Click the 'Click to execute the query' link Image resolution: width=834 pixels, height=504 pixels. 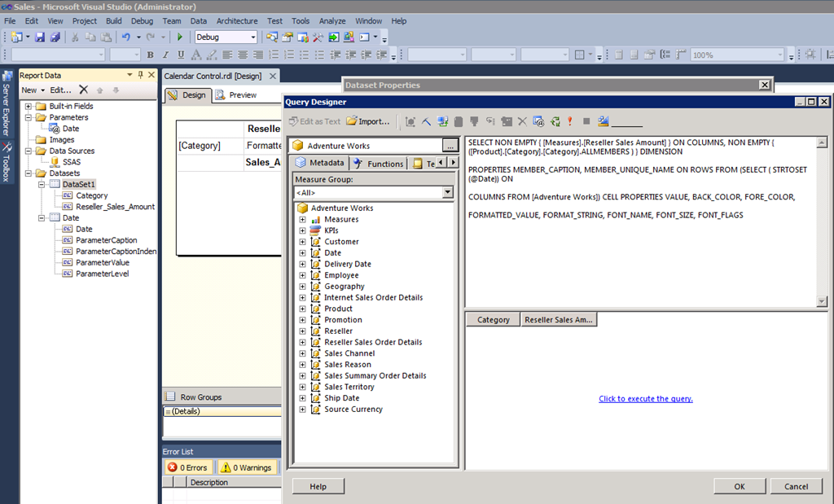click(645, 399)
